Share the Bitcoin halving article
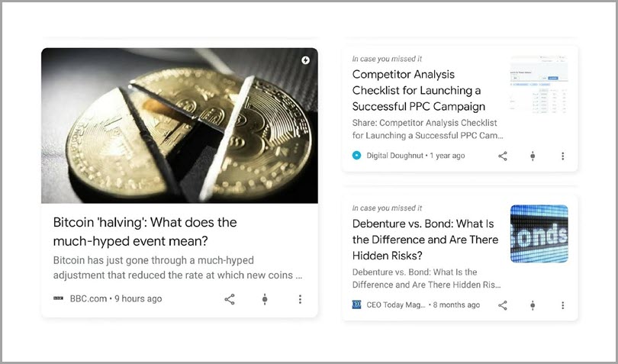The height and width of the screenshot is (364, 618). 230,299
